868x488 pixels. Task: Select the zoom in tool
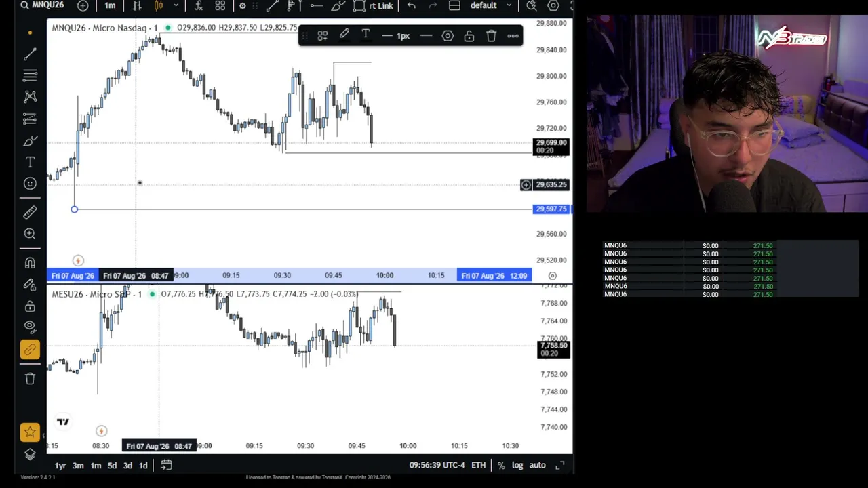(x=30, y=234)
